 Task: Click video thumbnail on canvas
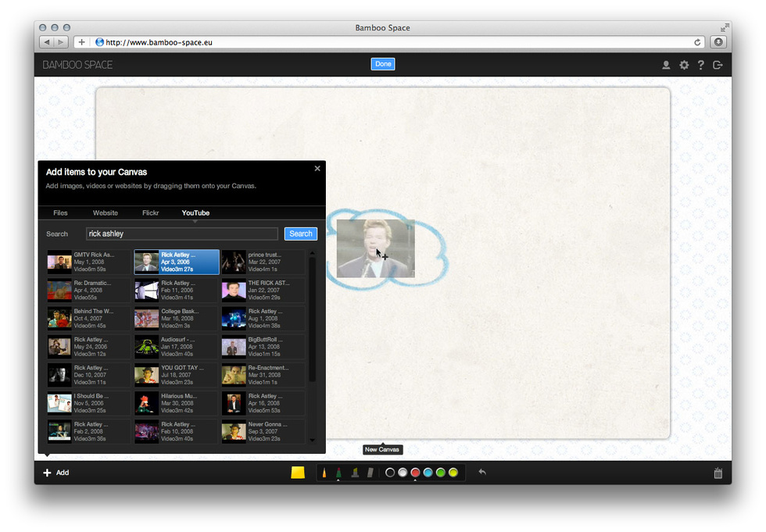tap(376, 248)
